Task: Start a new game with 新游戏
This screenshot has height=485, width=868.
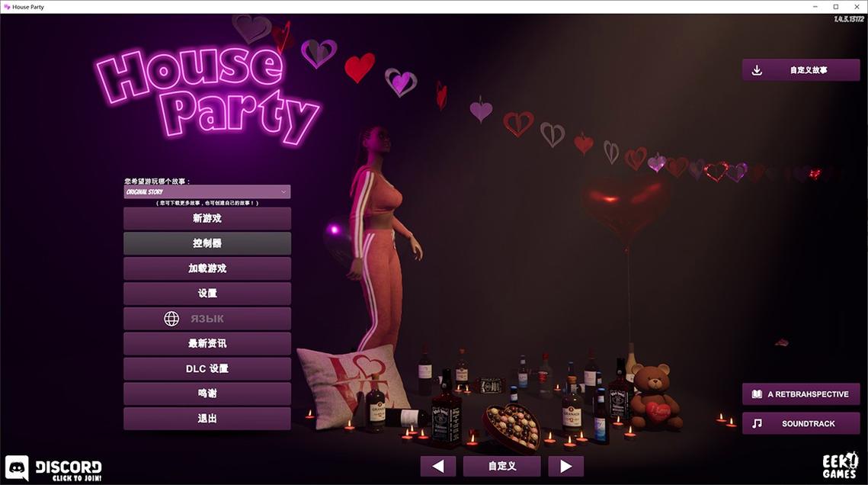Action: point(207,219)
